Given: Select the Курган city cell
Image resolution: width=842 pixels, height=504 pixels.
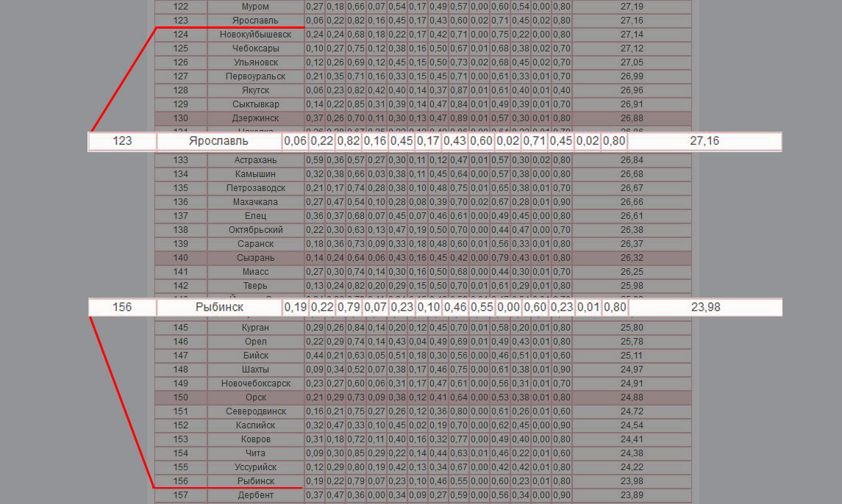Looking at the screenshot, I should coord(255,328).
